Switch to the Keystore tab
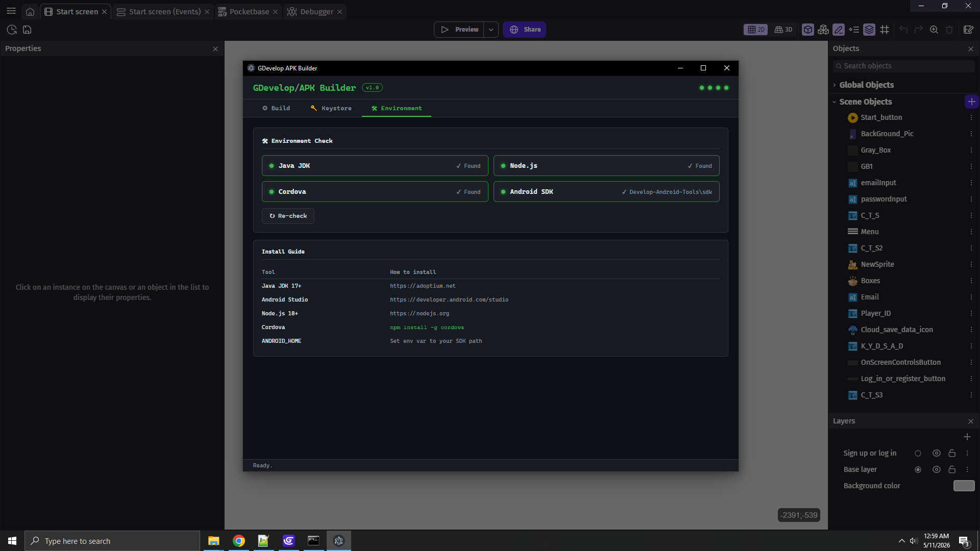 click(x=331, y=108)
